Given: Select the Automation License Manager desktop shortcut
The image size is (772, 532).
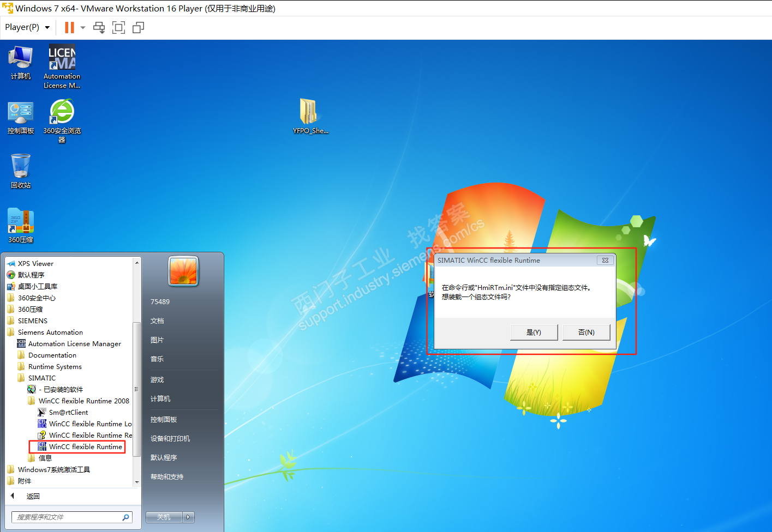Looking at the screenshot, I should click(x=62, y=66).
